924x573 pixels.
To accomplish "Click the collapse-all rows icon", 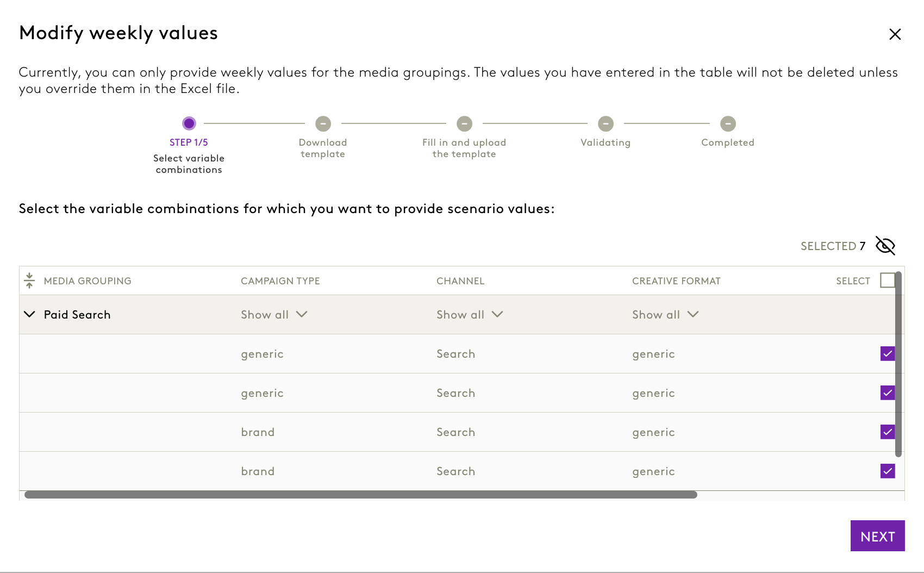I will [x=29, y=281].
